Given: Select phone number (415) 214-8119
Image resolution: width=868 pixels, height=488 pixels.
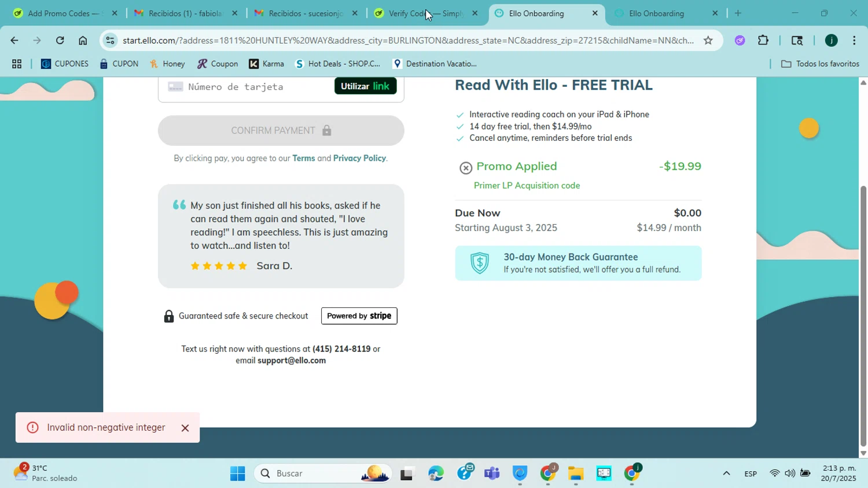Looking at the screenshot, I should pyautogui.click(x=341, y=349).
